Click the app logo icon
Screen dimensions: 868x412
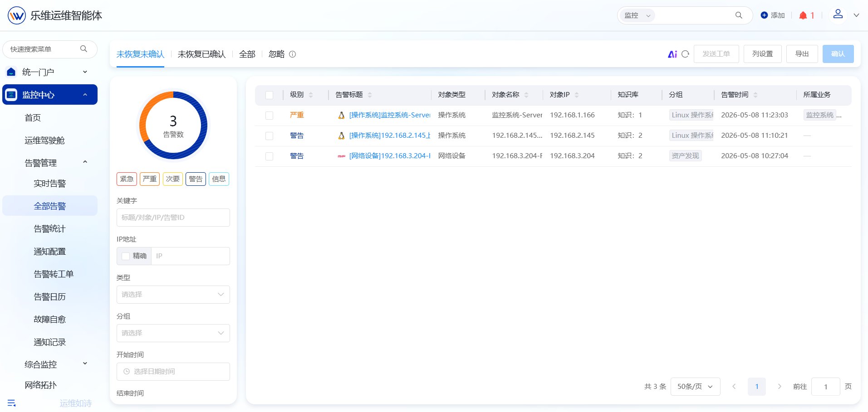tap(17, 15)
